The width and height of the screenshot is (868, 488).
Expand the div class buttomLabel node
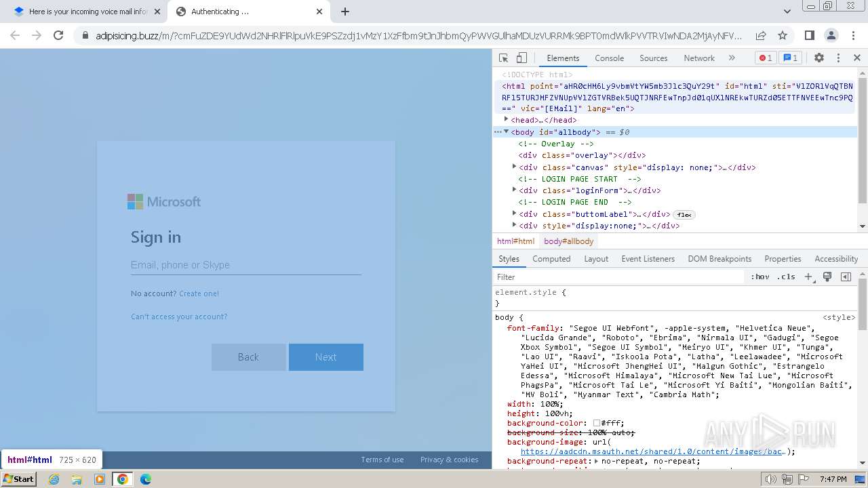pos(514,213)
